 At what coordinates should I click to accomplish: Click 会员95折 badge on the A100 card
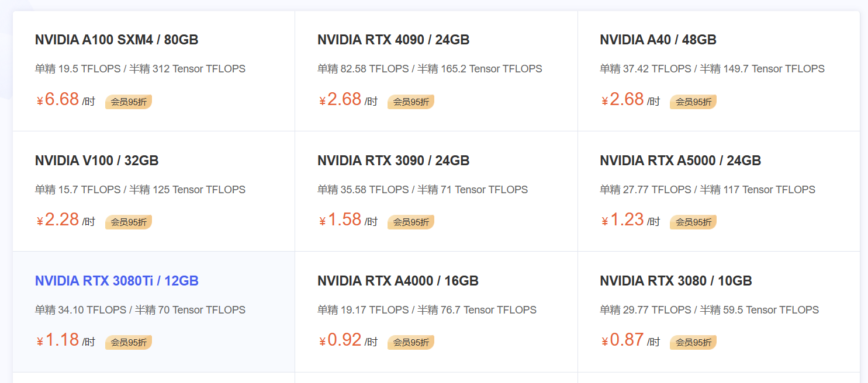click(x=129, y=102)
